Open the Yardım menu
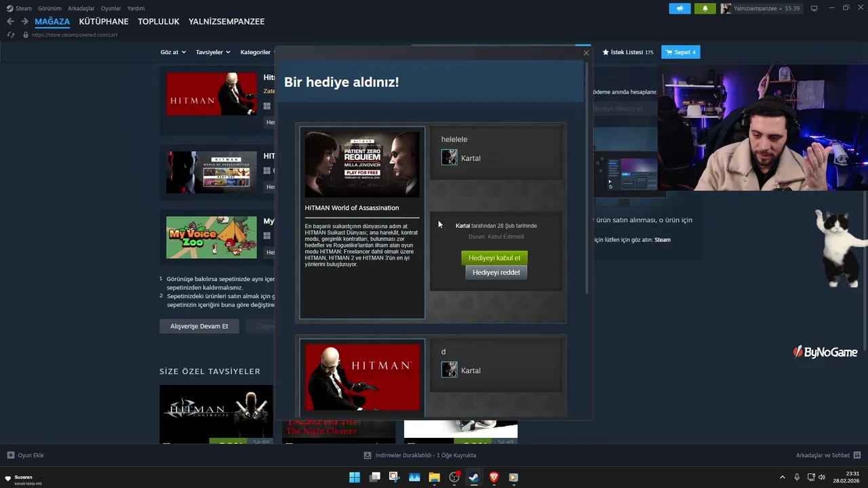This screenshot has height=488, width=868. tap(136, 8)
